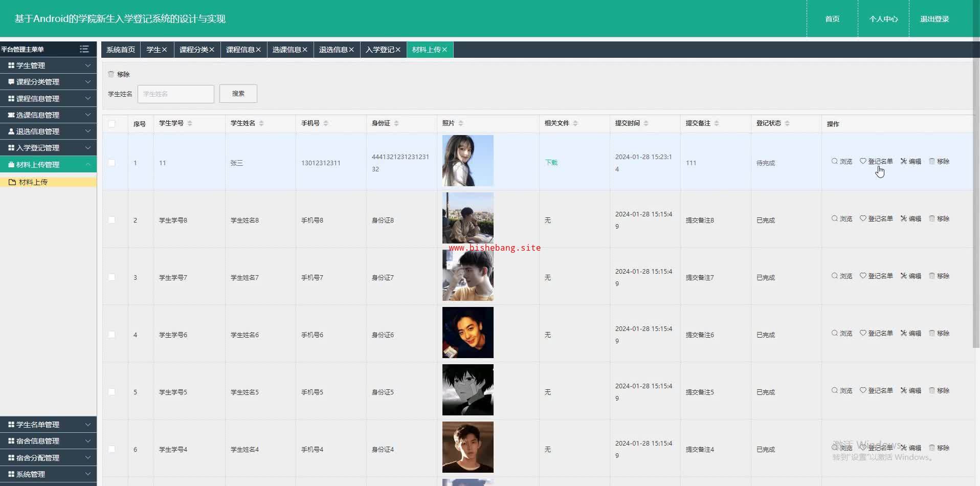Click 编辑 edit icon for row 3
Screen dimensions: 980x486
pyautogui.click(x=904, y=276)
